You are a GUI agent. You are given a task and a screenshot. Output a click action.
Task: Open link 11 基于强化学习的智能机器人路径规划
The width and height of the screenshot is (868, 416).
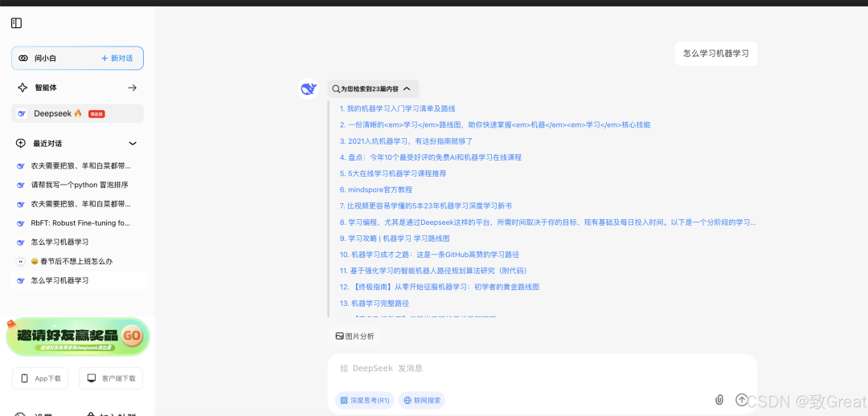(x=433, y=271)
